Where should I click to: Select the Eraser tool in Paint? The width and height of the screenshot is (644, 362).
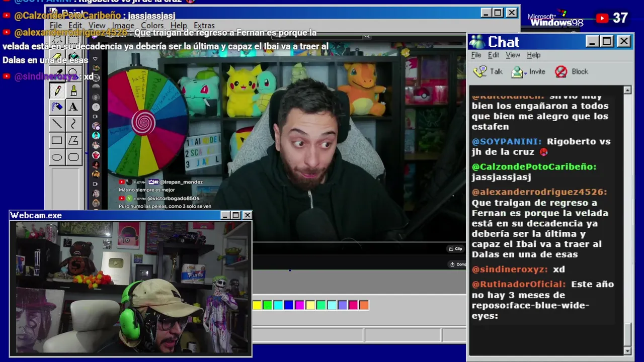[57, 57]
